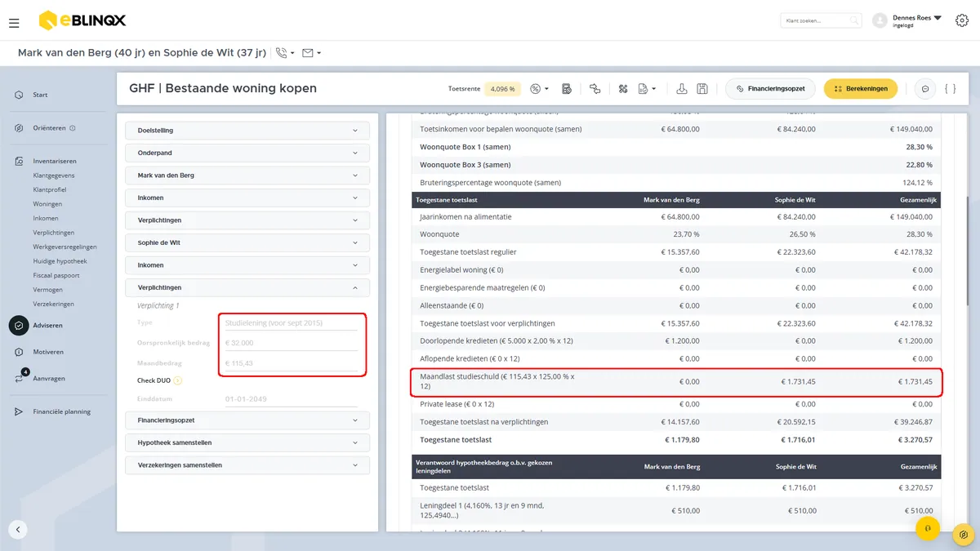The width and height of the screenshot is (980, 551).
Task: Open Klantprofiel under Inventariseren
Action: (x=50, y=189)
